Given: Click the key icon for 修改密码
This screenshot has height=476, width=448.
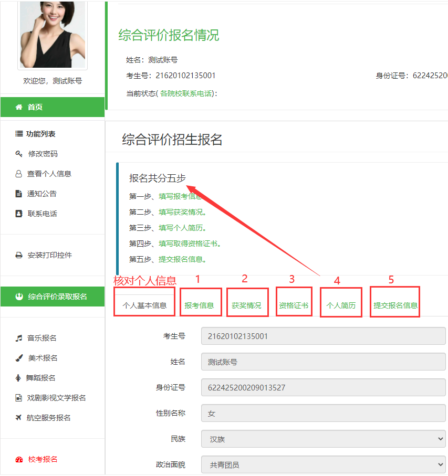Looking at the screenshot, I should [19, 154].
